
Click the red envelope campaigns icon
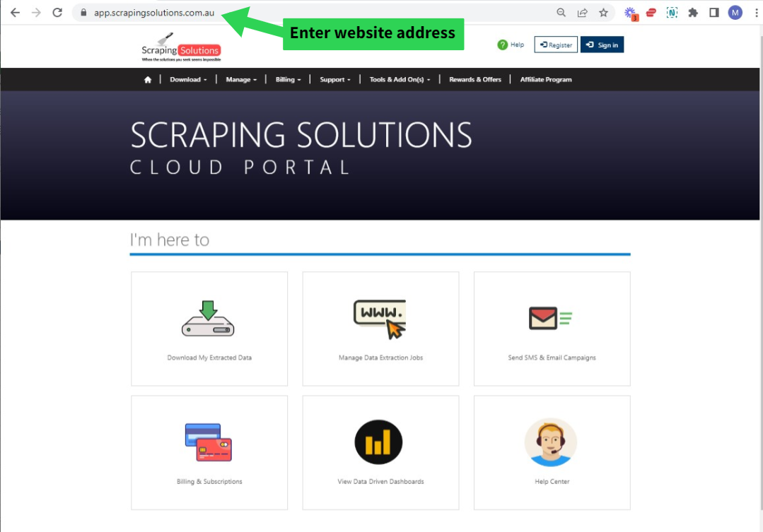coord(550,318)
